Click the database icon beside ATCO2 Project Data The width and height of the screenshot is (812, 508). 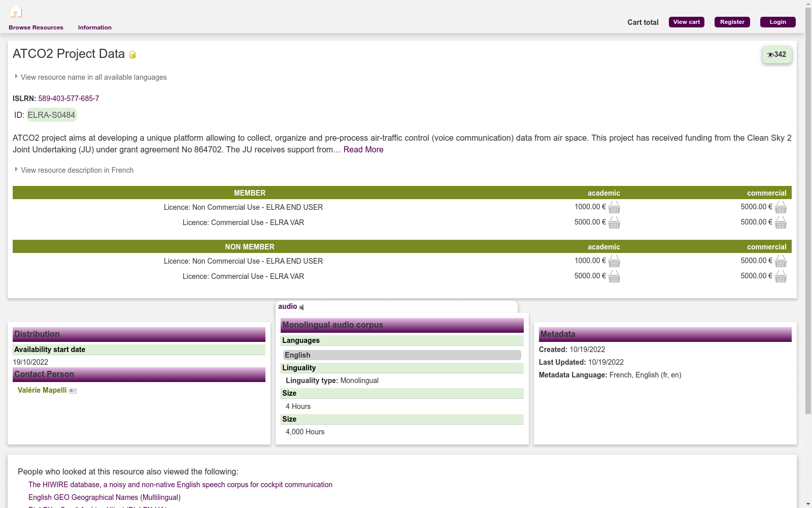click(132, 55)
